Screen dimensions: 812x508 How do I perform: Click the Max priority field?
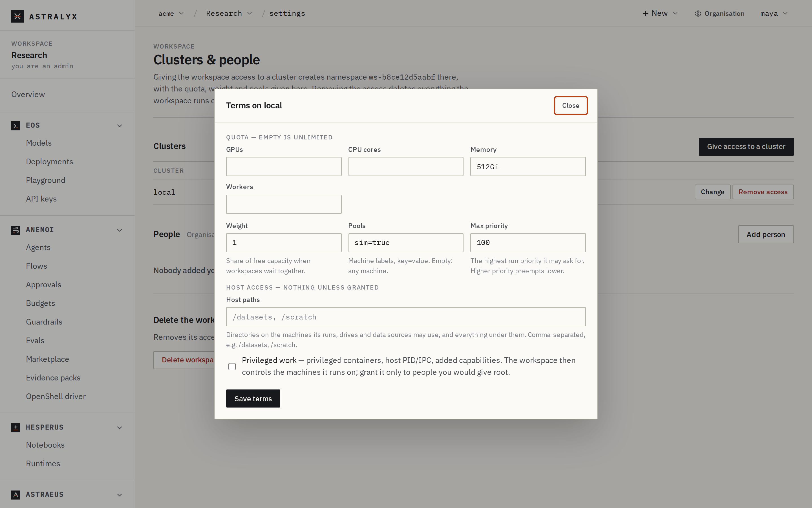tap(528, 243)
